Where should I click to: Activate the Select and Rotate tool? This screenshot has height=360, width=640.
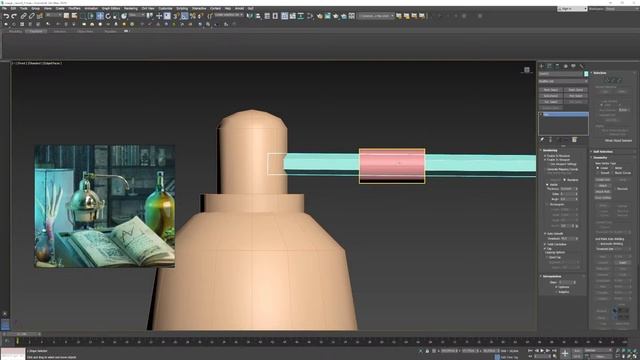(x=108, y=16)
